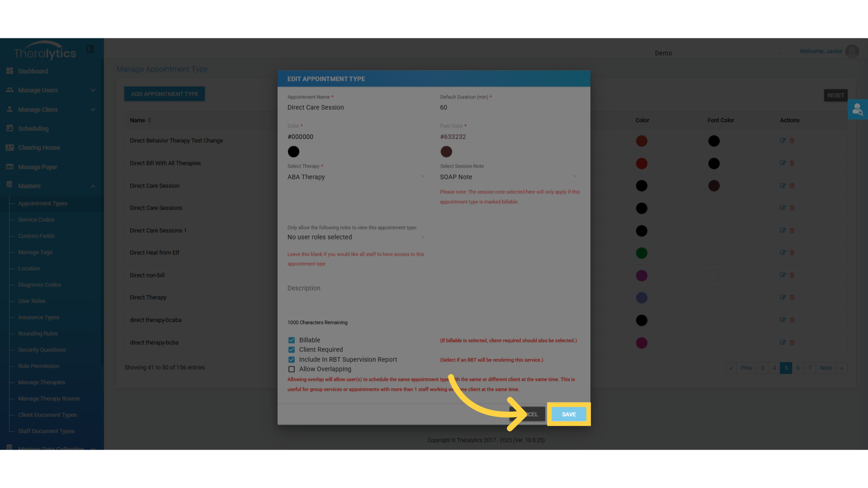Click the Add Appointment Type button
The height and width of the screenshot is (488, 868).
(x=165, y=94)
